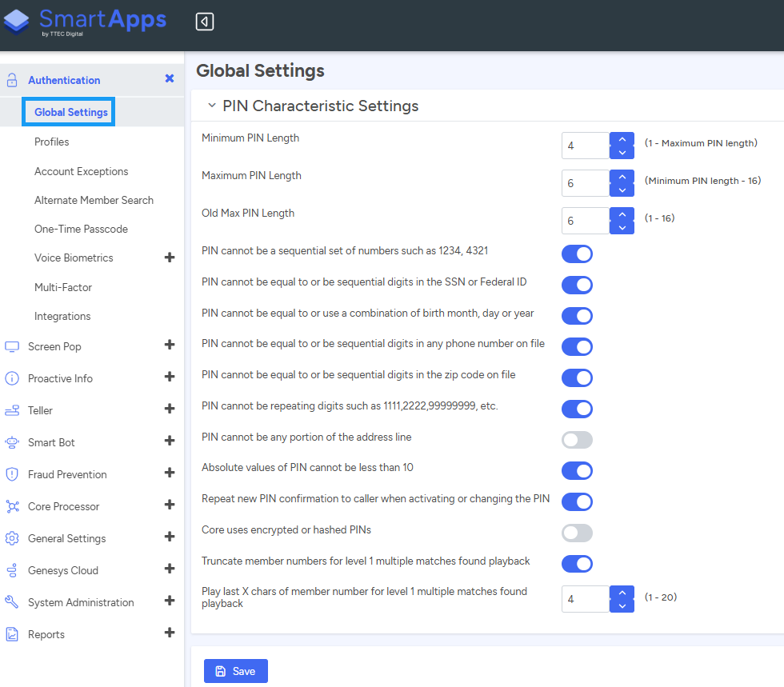
Task: Enable Core uses encrypted or hashed PINs
Action: (x=577, y=533)
